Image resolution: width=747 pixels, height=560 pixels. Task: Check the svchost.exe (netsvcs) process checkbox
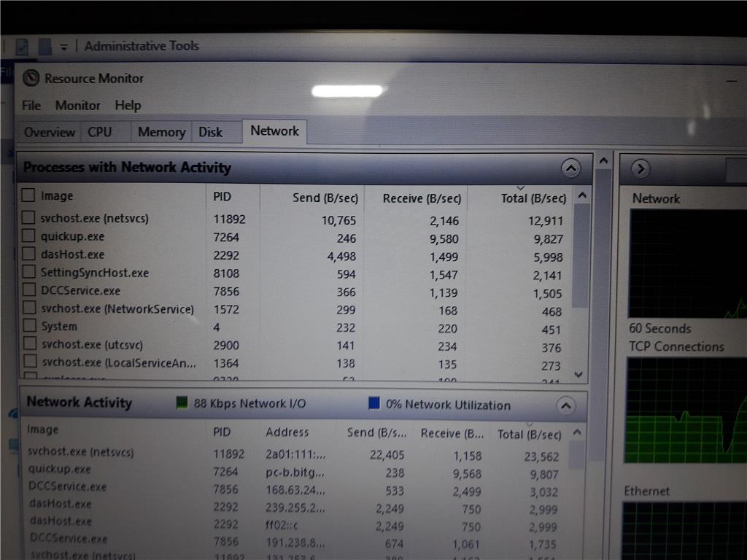pos(28,217)
